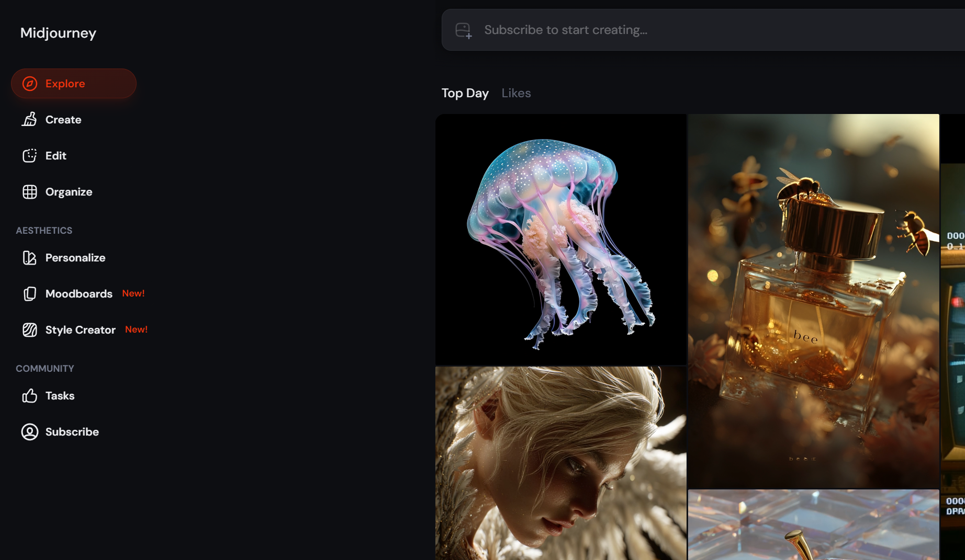
Task: Click the Subscribe profile icon
Action: pos(30,432)
